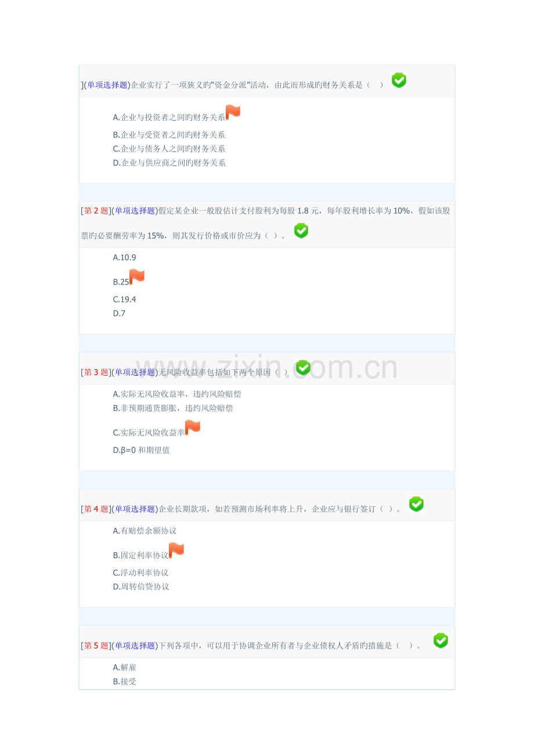Click the green checkmark on question 3
The height and width of the screenshot is (756, 534).
(x=303, y=368)
